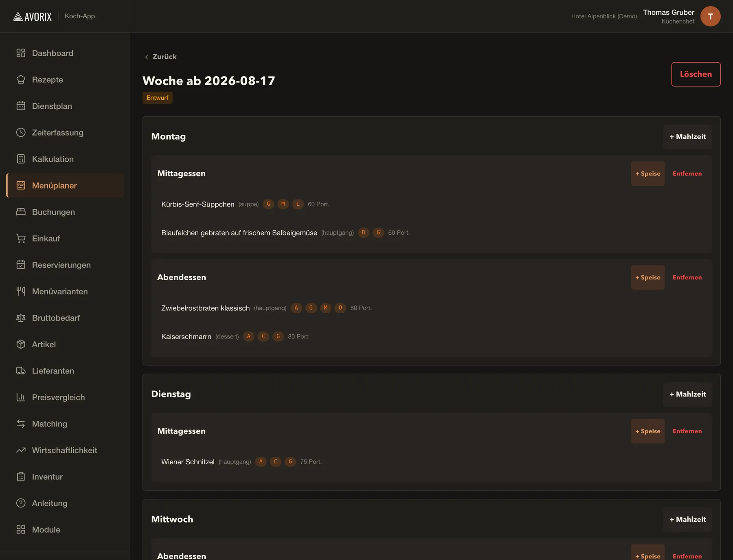Navigate to Lieferanten

pos(65,371)
